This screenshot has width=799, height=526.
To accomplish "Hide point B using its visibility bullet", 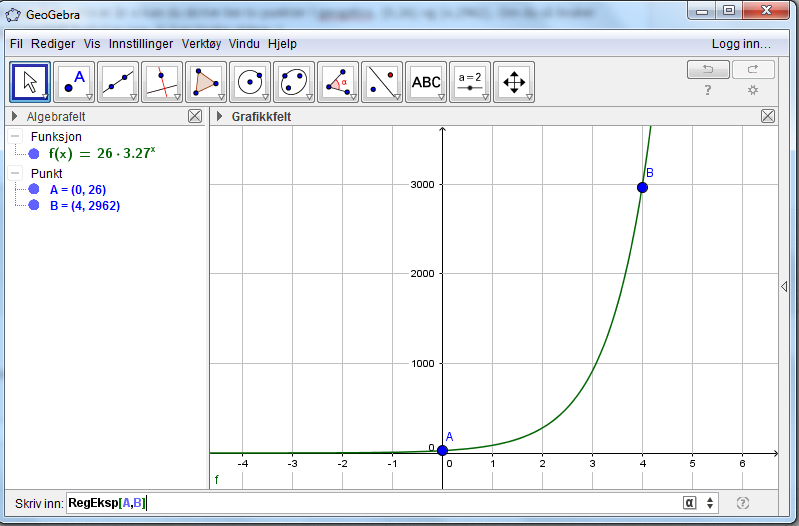I will (x=34, y=206).
